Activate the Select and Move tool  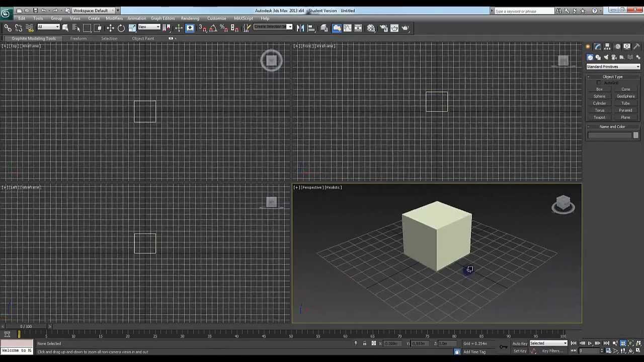click(x=110, y=28)
